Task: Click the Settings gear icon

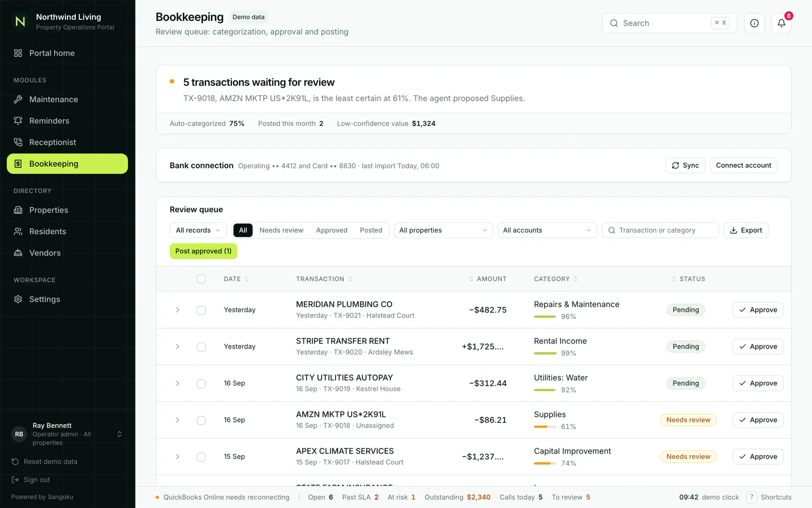Action: [18, 299]
